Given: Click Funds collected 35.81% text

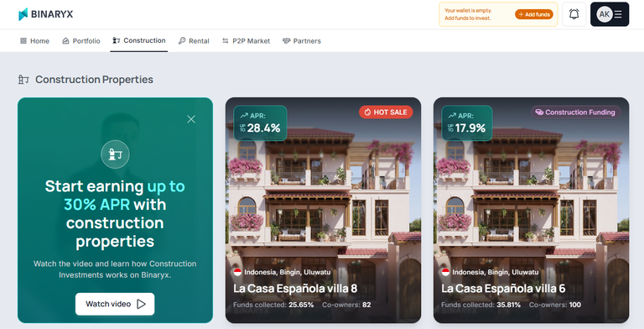Looking at the screenshot, I should (x=481, y=305).
